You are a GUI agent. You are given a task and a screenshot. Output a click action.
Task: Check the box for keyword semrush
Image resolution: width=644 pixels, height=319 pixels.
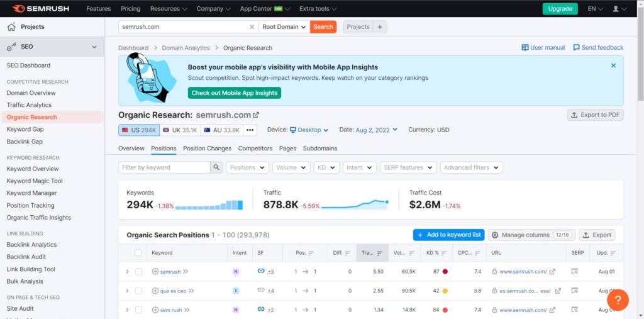(x=139, y=272)
